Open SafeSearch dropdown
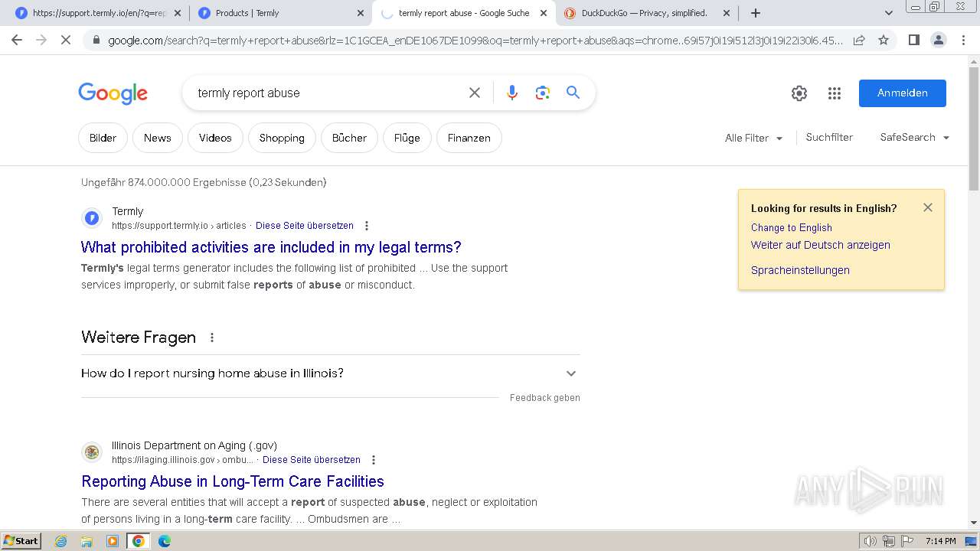Viewport: 980px width, 551px height. click(x=914, y=138)
